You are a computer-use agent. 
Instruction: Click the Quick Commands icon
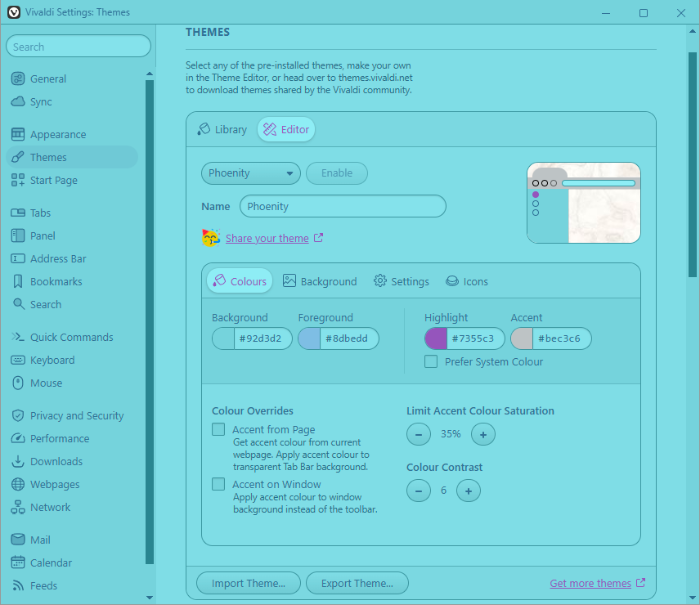pyautogui.click(x=18, y=337)
